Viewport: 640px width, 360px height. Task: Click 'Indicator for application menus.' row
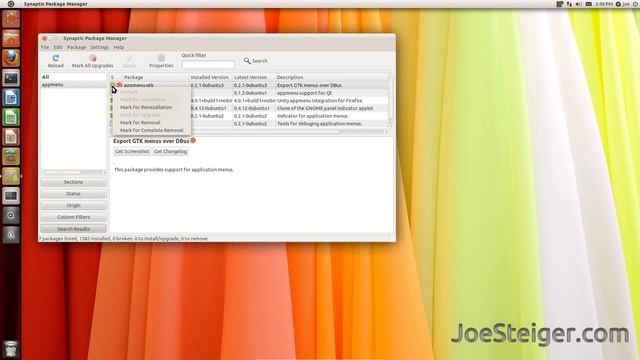[x=313, y=116]
